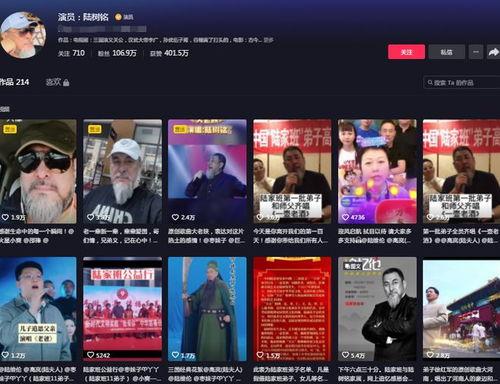
Task: Click the heart icon showing 2.8万 likes
Action: [430, 355]
